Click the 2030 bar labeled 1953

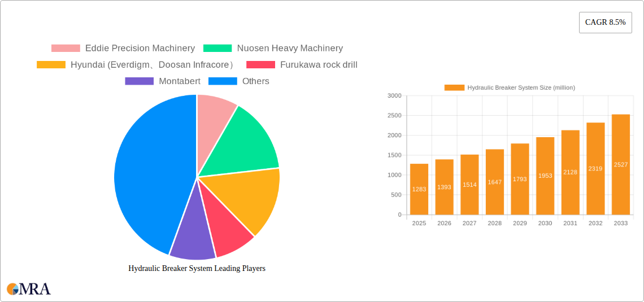[x=546, y=176]
